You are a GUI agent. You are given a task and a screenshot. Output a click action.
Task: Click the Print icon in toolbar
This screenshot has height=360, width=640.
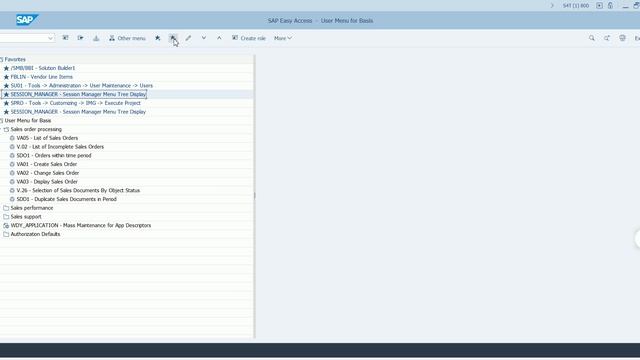[x=622, y=38]
